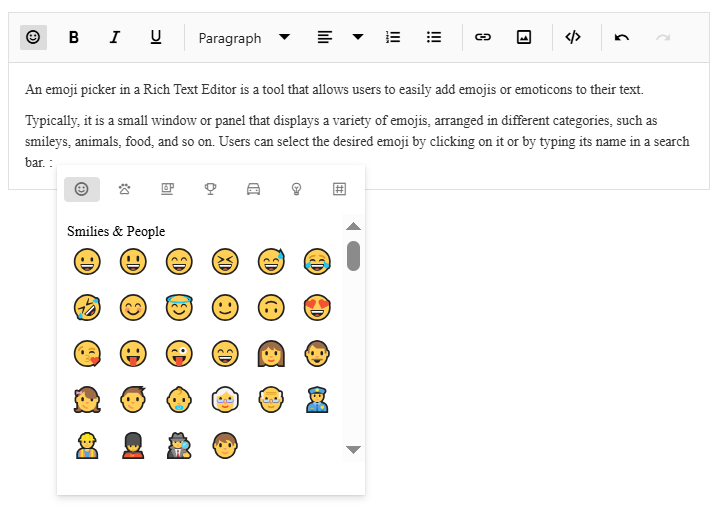Pick the face blowing a kiss emoji
Image resolution: width=720 pixels, height=508 pixels.
point(87,354)
